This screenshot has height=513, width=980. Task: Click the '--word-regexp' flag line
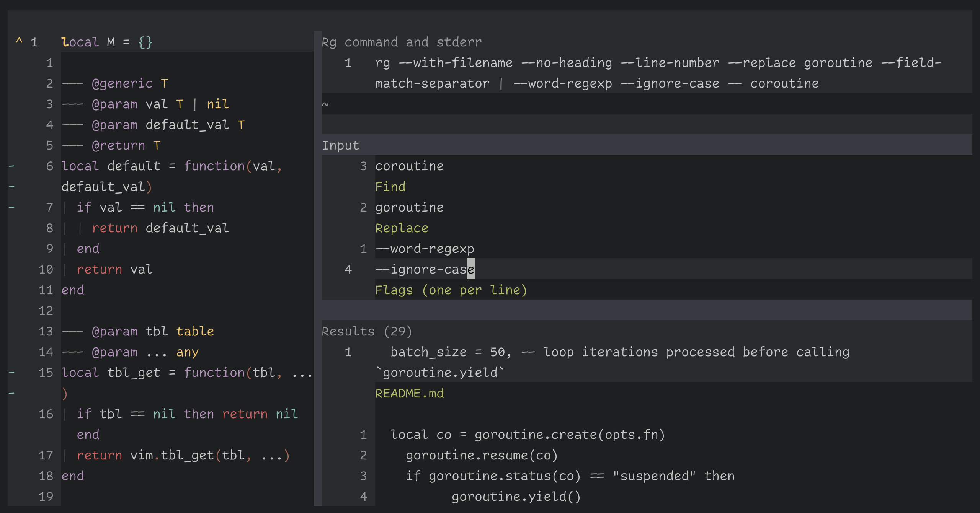(x=425, y=249)
